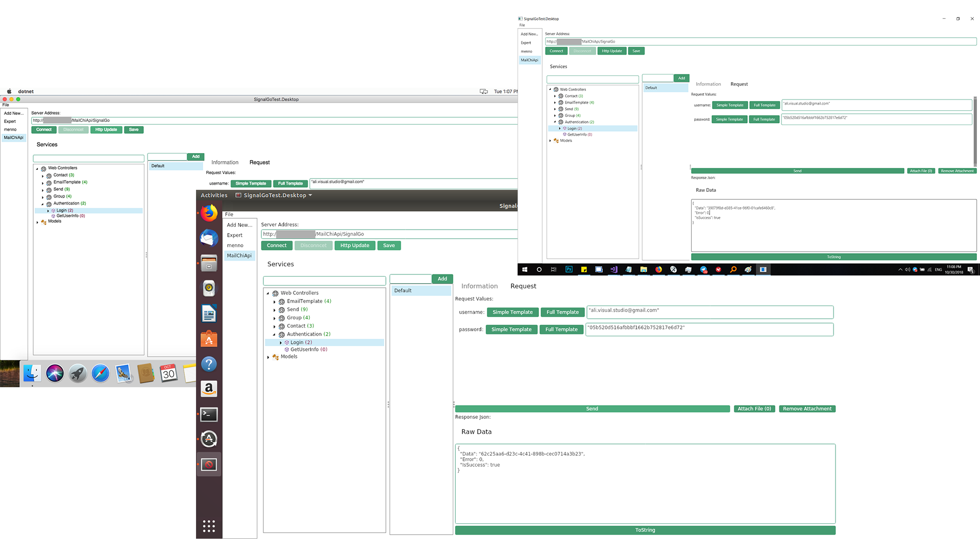The image size is (980, 551).
Task: Click Photoshop icon in Windows taskbar
Action: click(x=569, y=269)
